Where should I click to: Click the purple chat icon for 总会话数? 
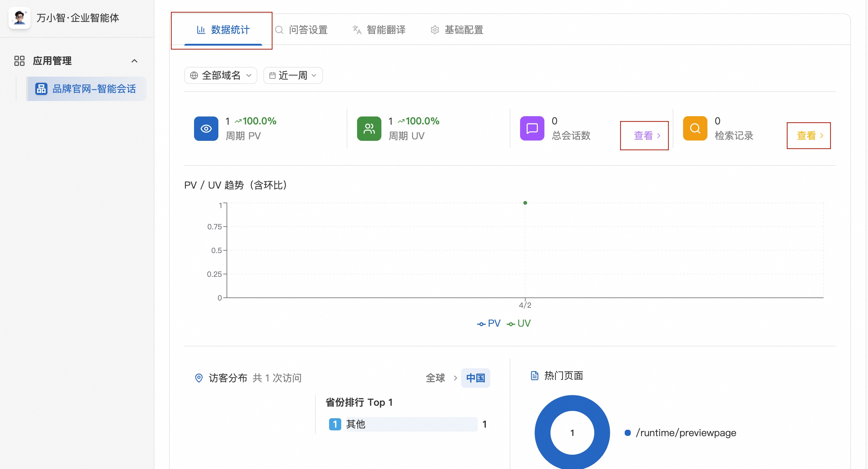(532, 128)
